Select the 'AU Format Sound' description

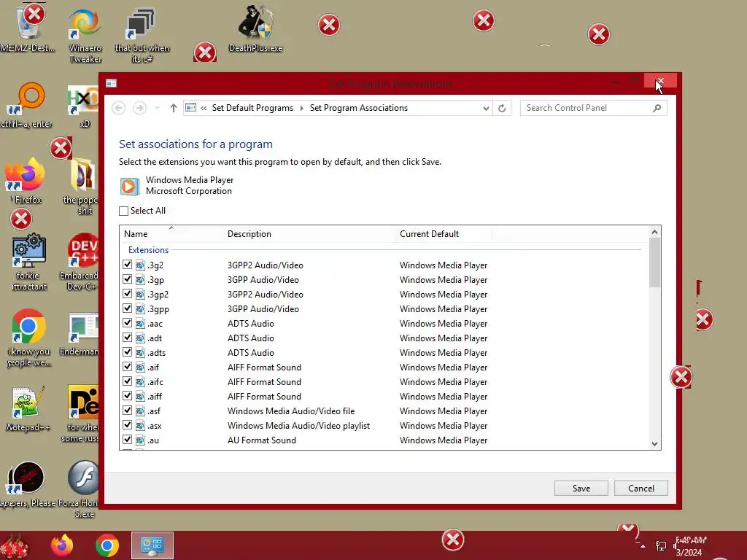point(262,440)
